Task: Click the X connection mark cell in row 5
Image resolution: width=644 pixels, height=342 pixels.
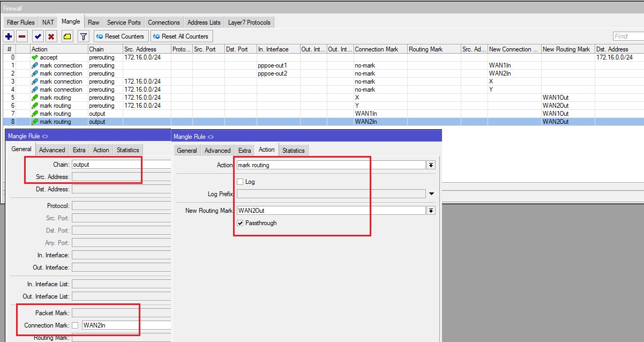Action: point(380,98)
